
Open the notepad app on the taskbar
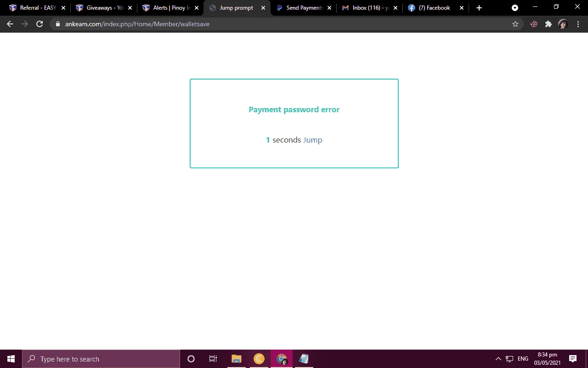coord(304,359)
